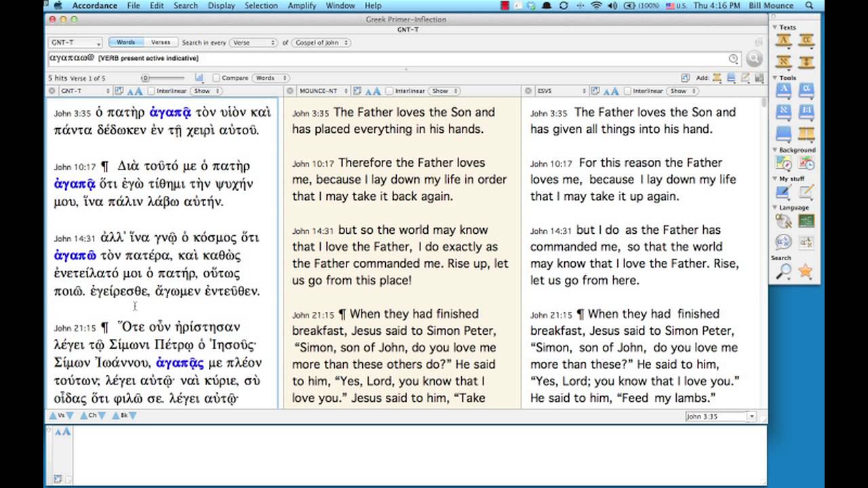Decrease text size in GNT-T pane

pyautogui.click(x=130, y=91)
